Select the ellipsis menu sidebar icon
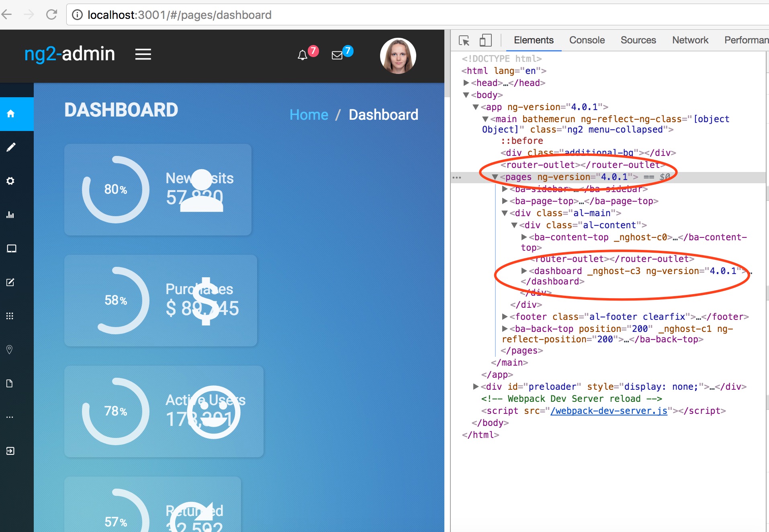This screenshot has height=532, width=769. pos(10,417)
